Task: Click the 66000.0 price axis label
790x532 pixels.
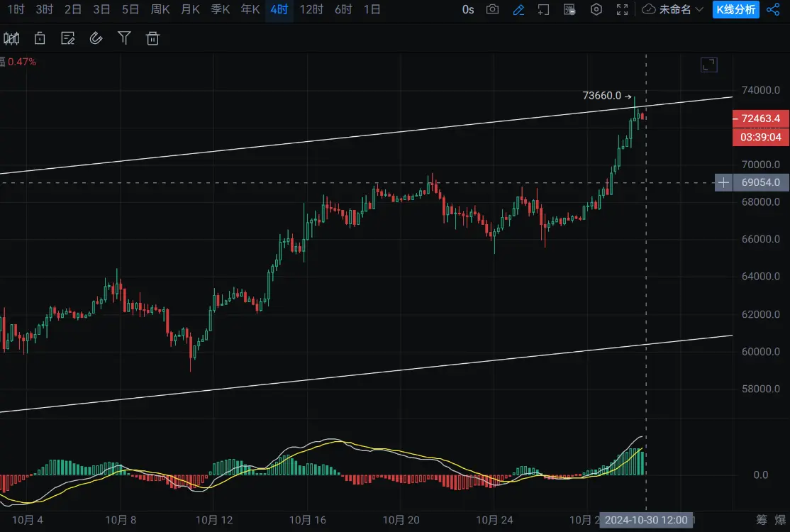Action: point(761,239)
